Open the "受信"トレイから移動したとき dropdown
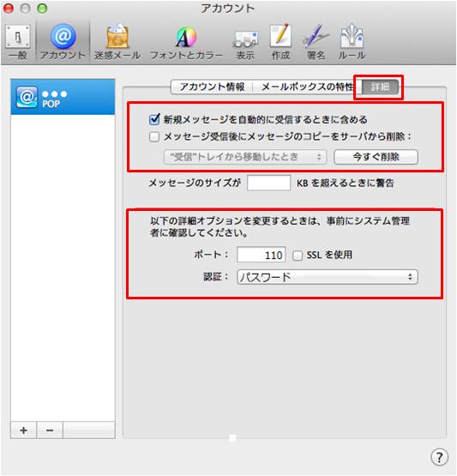The width and height of the screenshot is (457, 476). [245, 157]
